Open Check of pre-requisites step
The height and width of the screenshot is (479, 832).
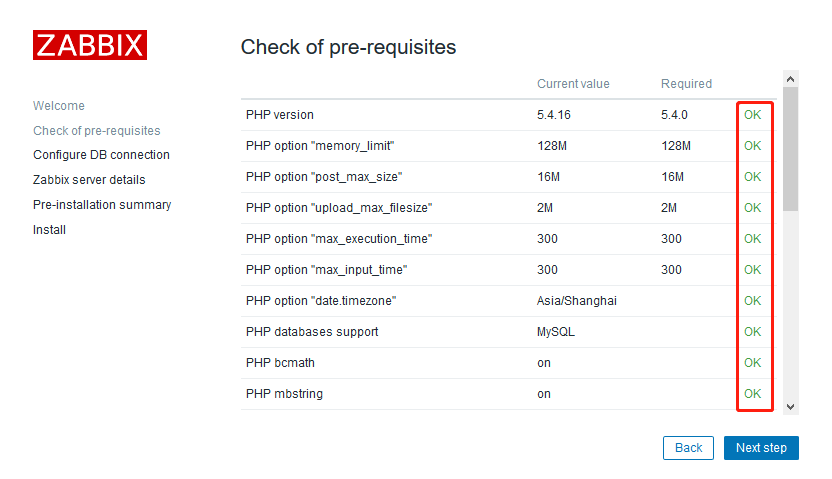96,131
